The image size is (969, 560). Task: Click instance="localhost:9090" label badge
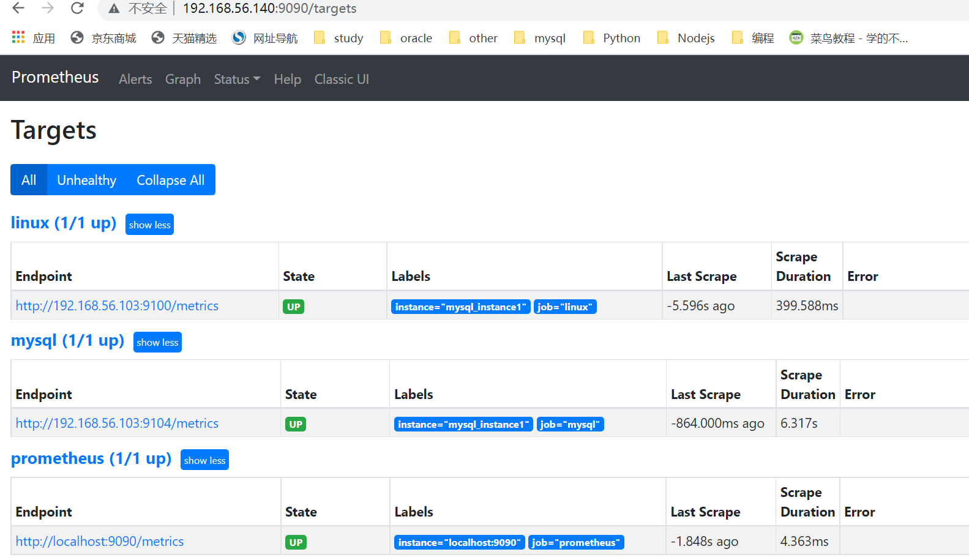[x=459, y=542]
